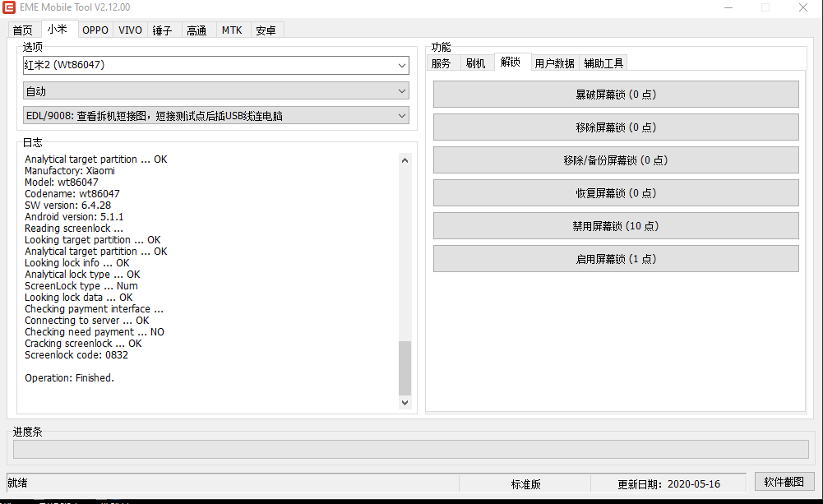
Task: Switch to the 刷机 function tab
Action: [475, 63]
